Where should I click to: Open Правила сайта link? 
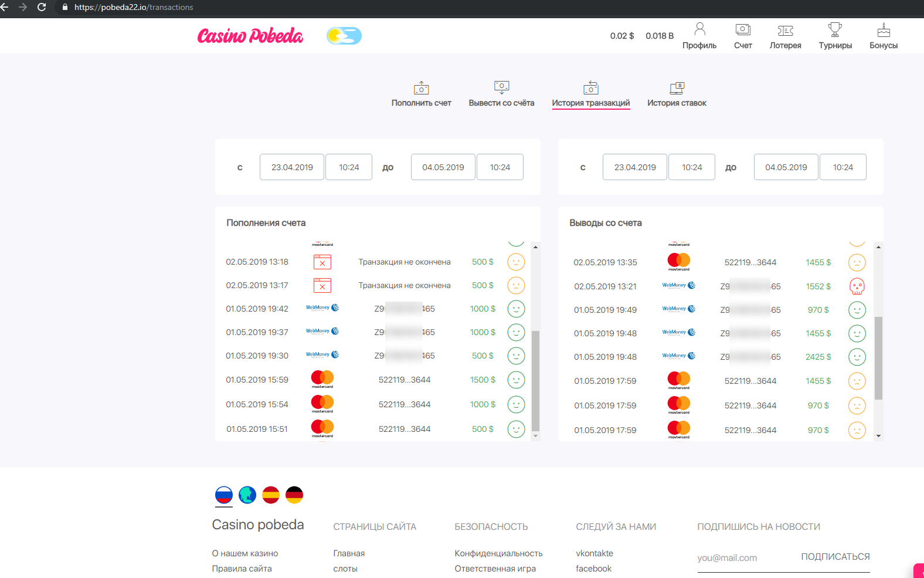(x=242, y=569)
